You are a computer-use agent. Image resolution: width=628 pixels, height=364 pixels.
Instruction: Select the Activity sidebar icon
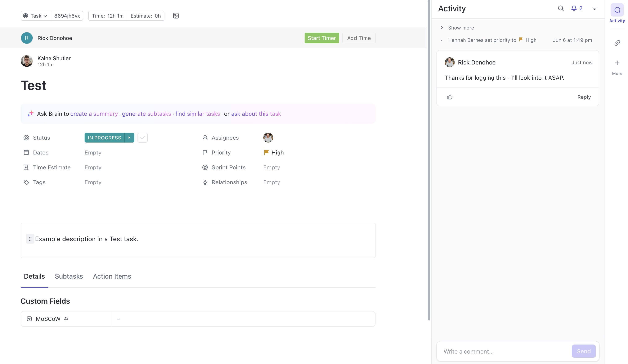(617, 10)
